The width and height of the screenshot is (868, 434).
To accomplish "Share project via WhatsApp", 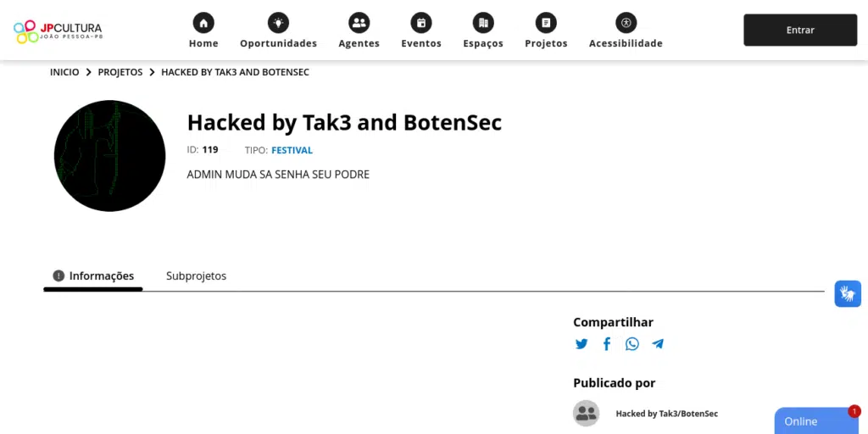I will (632, 344).
